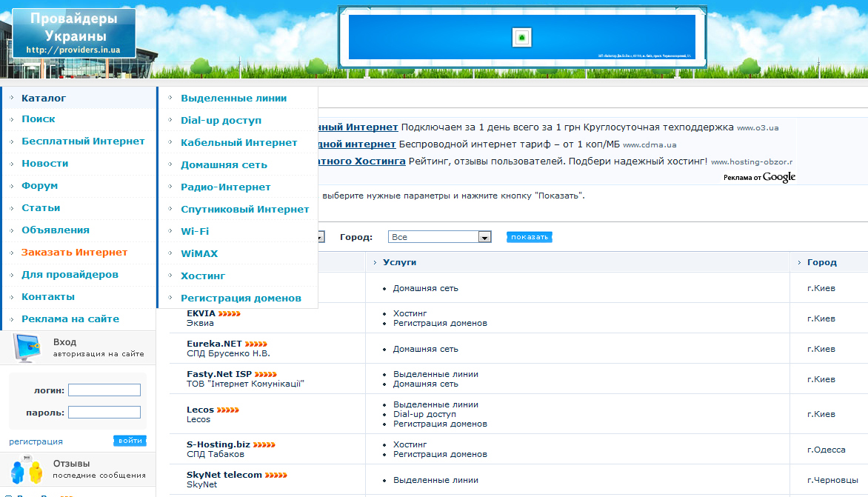Click the Вход авторизация на сайте heading
This screenshot has height=497, width=868.
pos(99,347)
